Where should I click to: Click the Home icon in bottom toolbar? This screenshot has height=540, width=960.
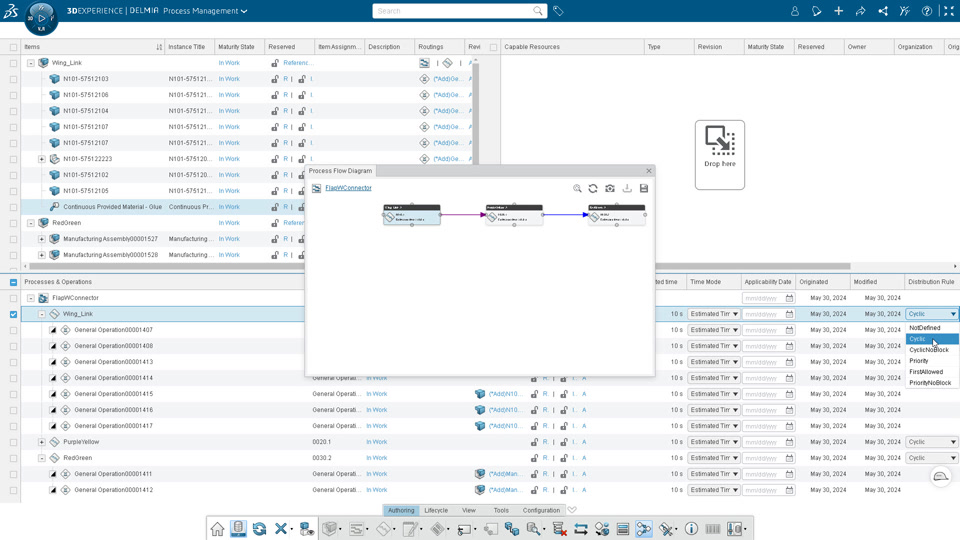tap(217, 529)
